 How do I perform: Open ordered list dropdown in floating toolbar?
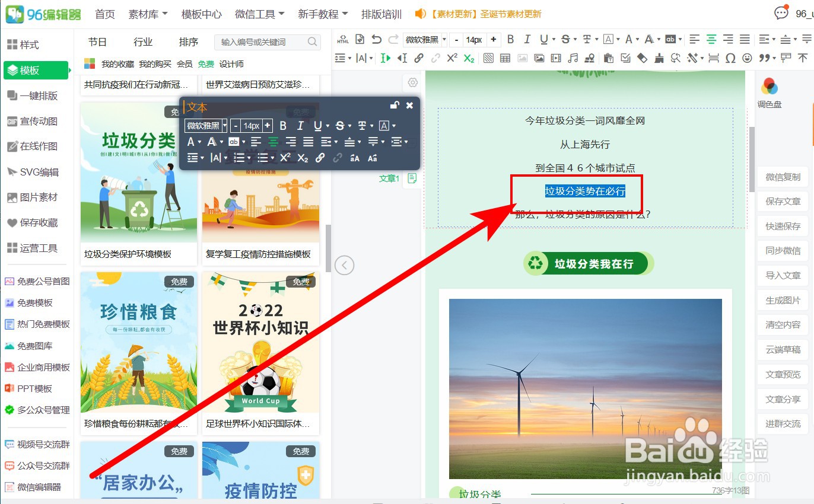pos(249,158)
